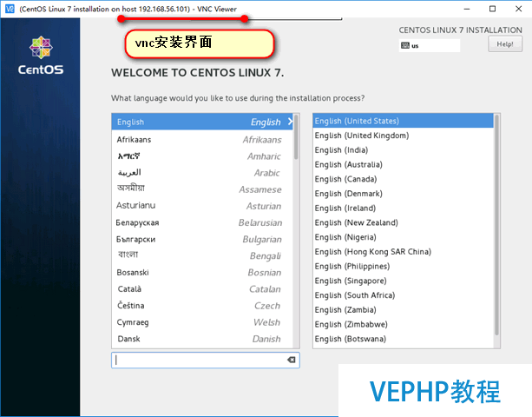Close the VNC Viewer window
Viewport: 532px width, 417px height.
coord(518,9)
